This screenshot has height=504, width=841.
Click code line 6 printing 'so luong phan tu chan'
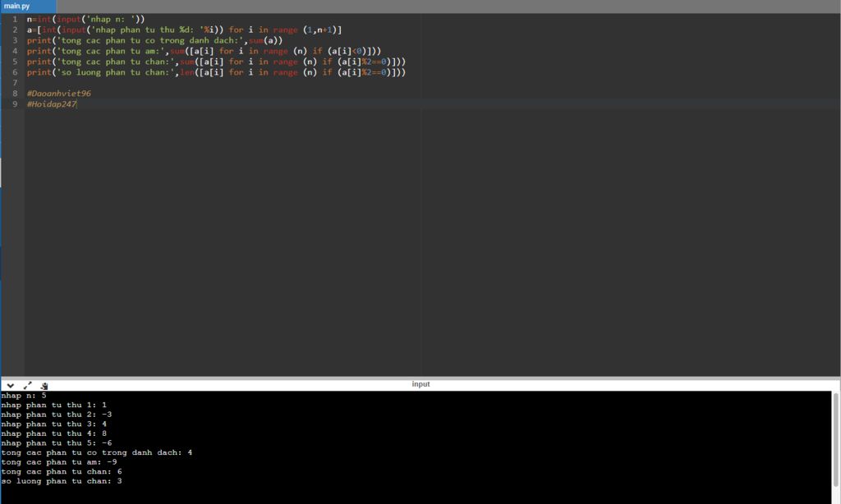[216, 72]
